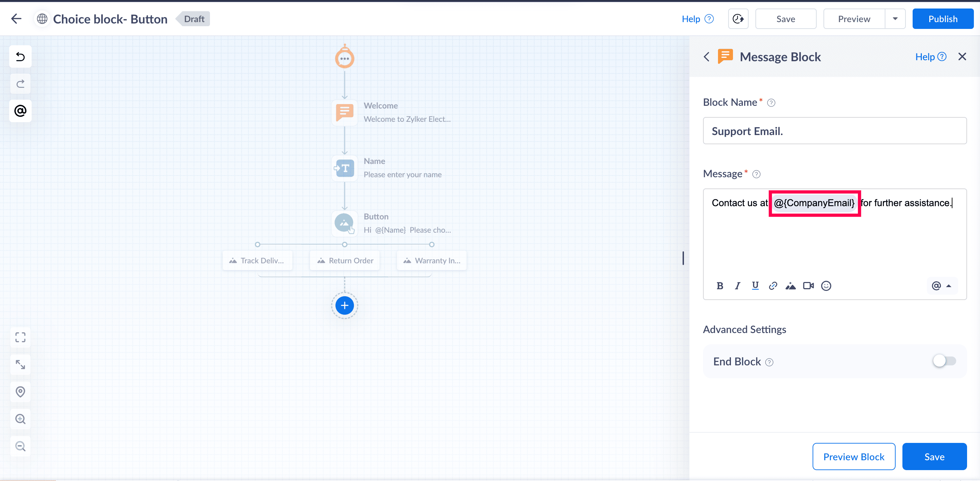Toggle bold formatting in message editor
This screenshot has height=481, width=980.
click(x=719, y=286)
